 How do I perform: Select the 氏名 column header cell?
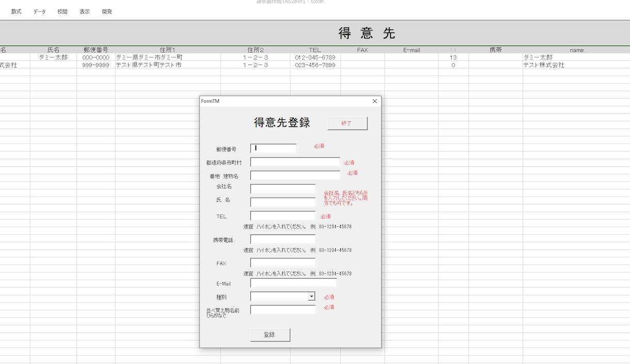tap(53, 50)
